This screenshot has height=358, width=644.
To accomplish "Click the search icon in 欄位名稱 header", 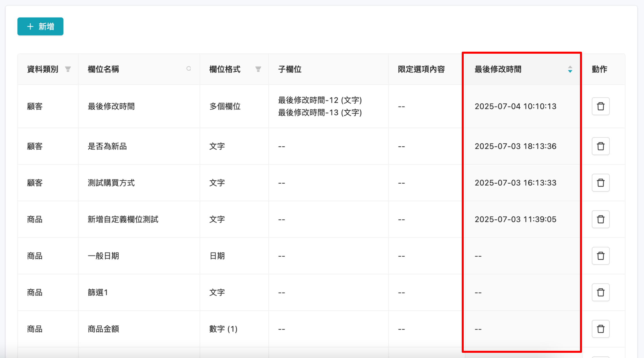I will [x=189, y=69].
